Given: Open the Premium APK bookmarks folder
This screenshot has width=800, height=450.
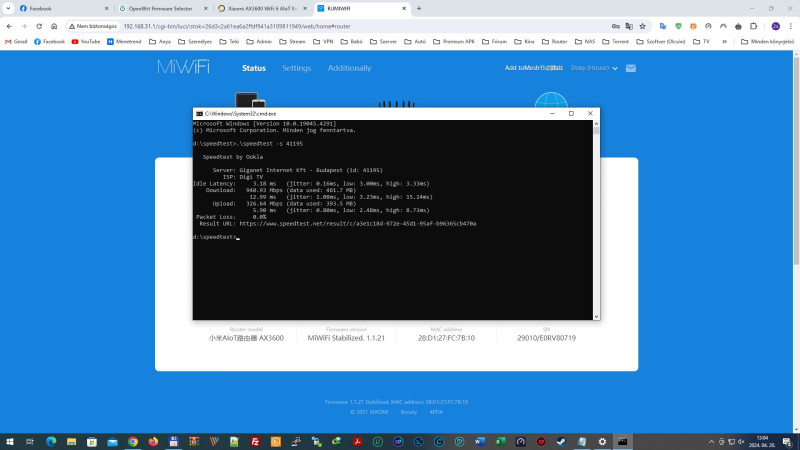Looking at the screenshot, I should pyautogui.click(x=454, y=41).
